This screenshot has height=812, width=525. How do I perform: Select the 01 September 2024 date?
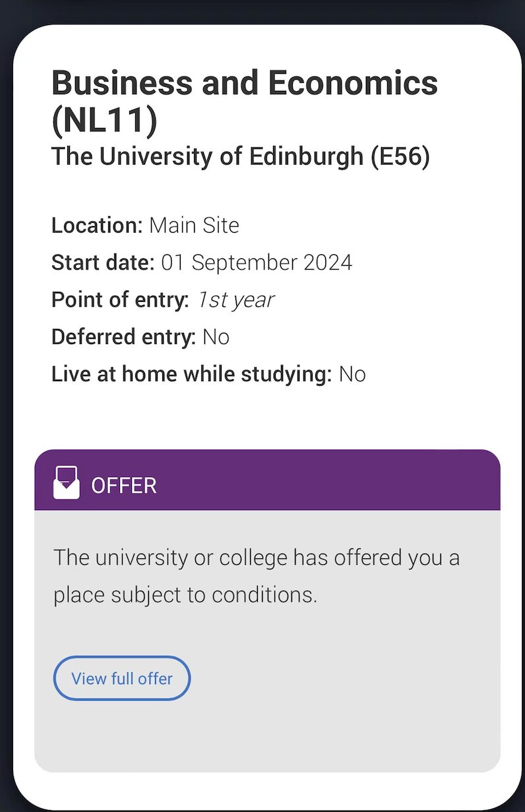(257, 263)
